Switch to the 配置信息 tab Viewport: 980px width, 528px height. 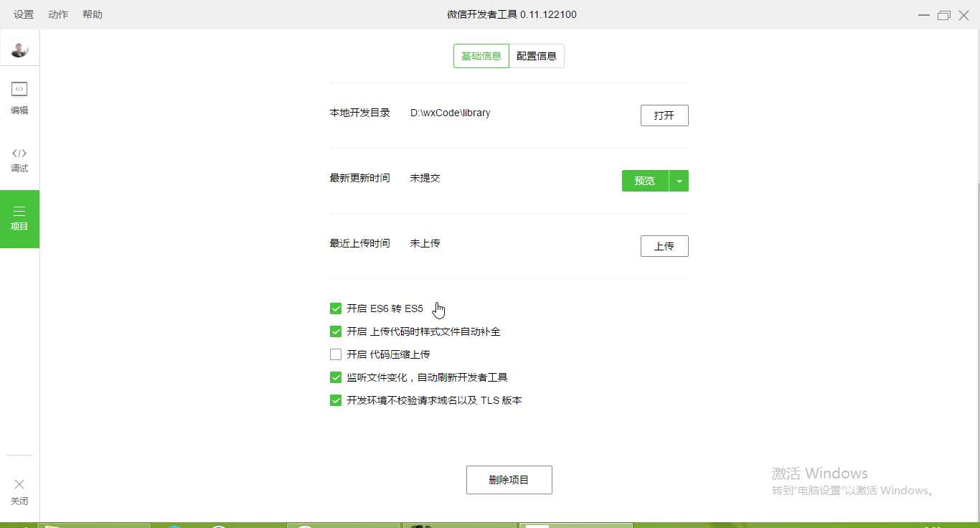coord(537,56)
